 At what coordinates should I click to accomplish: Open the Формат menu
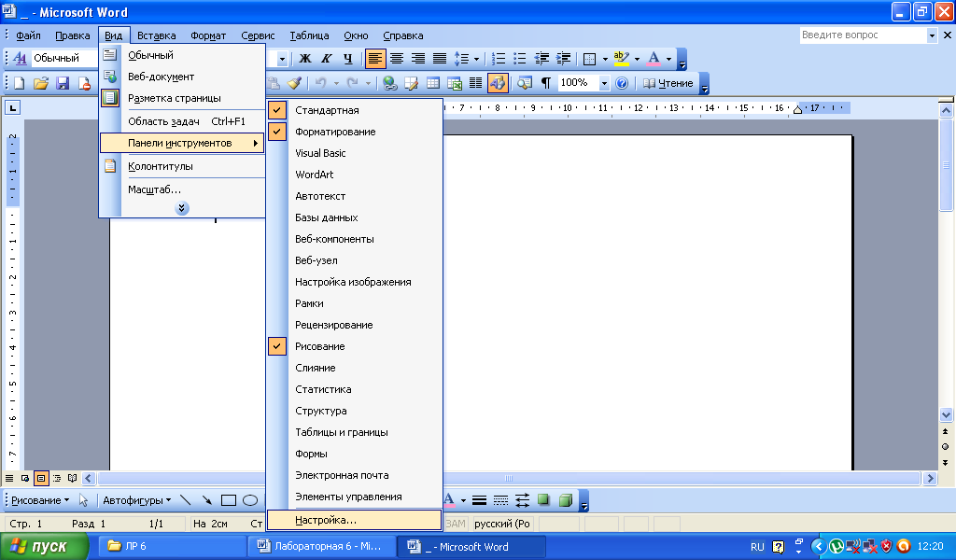(x=208, y=35)
